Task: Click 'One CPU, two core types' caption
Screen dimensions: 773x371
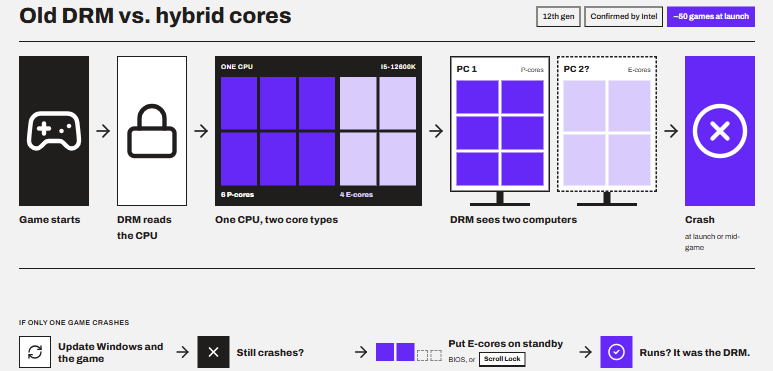Action: (x=277, y=220)
